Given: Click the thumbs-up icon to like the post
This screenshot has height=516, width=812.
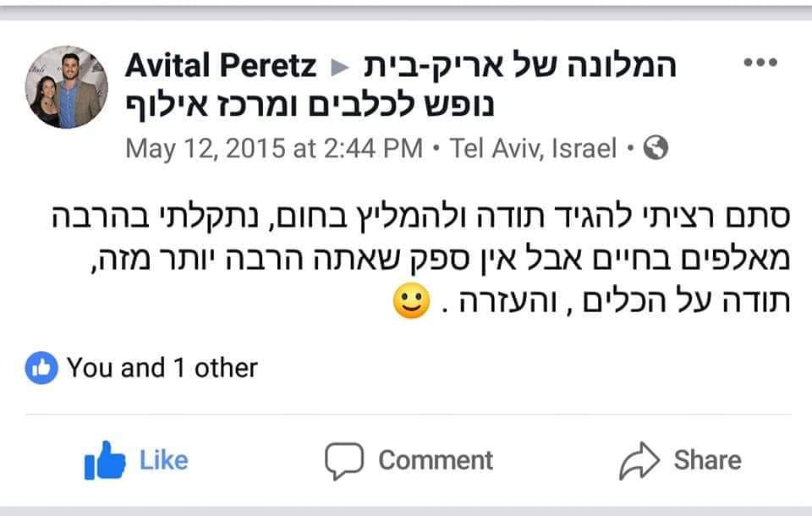Looking at the screenshot, I should pos(106,460).
